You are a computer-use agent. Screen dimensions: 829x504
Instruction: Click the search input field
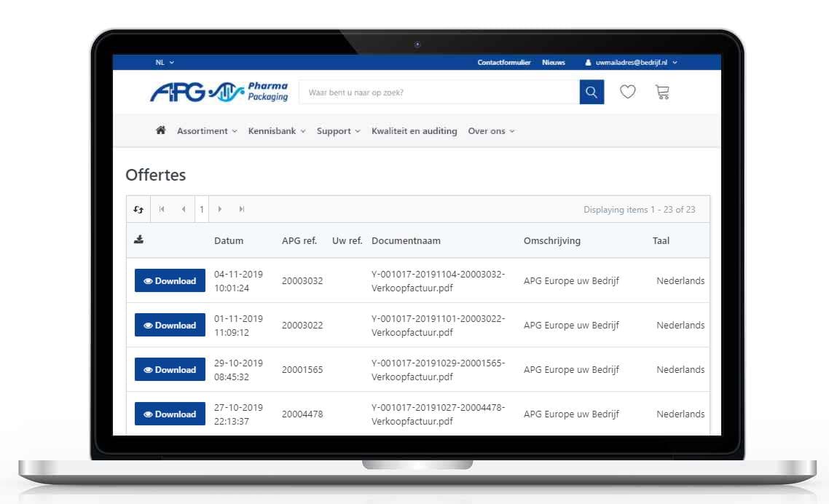439,92
